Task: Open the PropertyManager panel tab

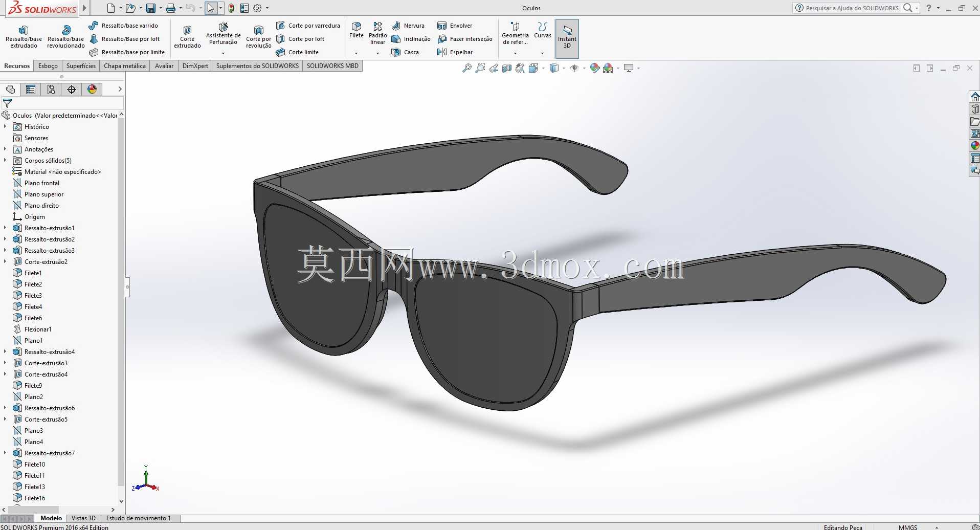Action: pos(31,90)
